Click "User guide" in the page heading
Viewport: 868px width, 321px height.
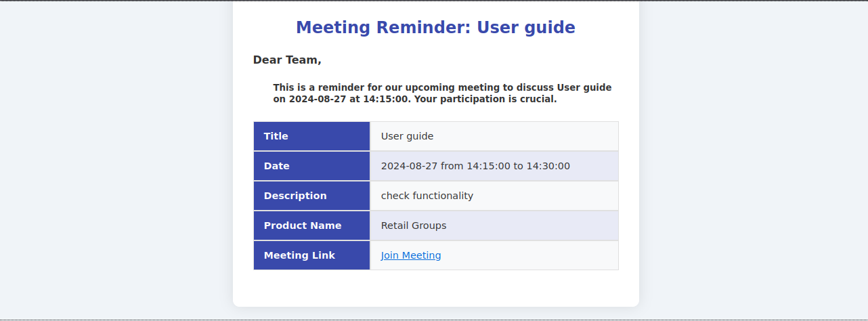(526, 28)
